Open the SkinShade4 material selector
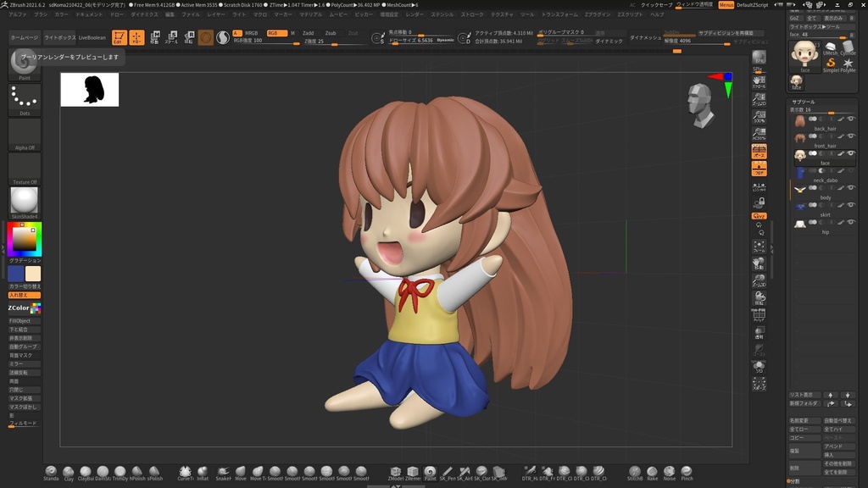Image resolution: width=868 pixels, height=488 pixels. tap(24, 202)
